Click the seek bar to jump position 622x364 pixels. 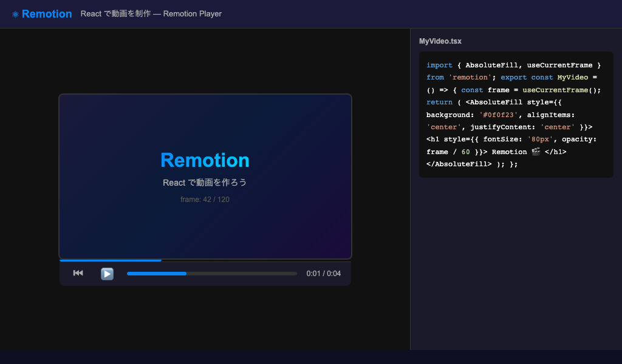point(211,274)
